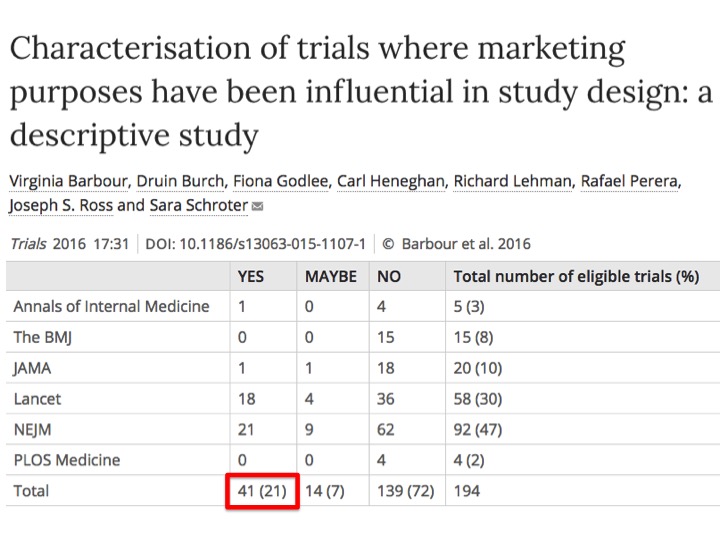This screenshot has width=720, height=540.
Task: Click the DOI 10.1186/s13063-015-1107-1 text
Action: [255, 244]
